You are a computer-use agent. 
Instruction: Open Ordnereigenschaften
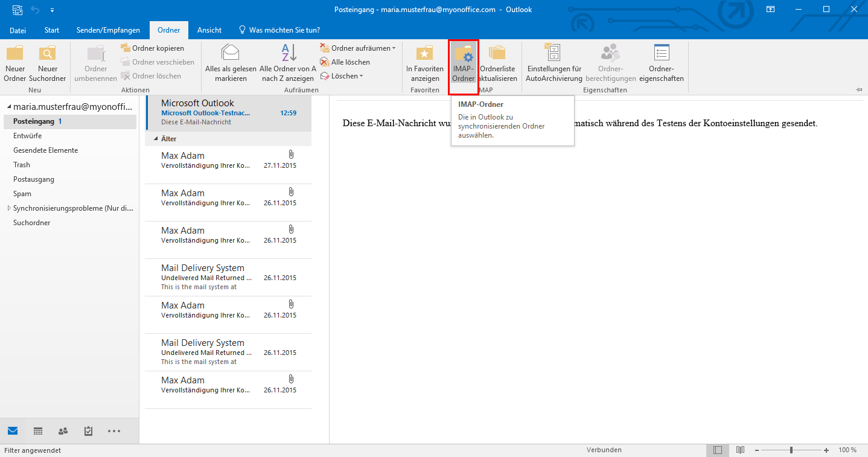tap(662, 63)
